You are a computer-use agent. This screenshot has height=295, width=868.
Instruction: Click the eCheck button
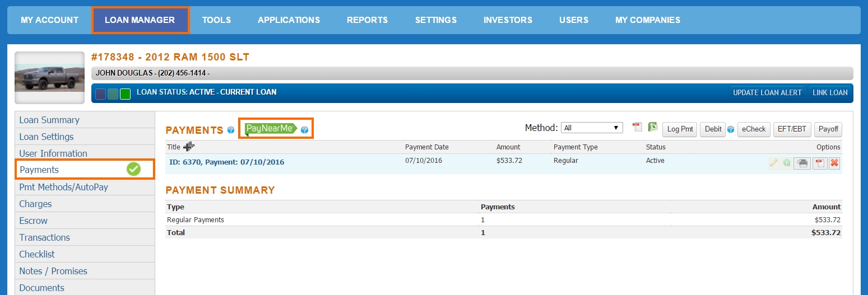pyautogui.click(x=754, y=129)
